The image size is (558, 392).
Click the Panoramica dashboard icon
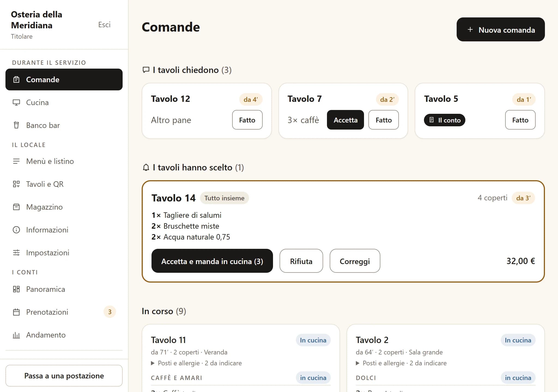click(16, 289)
